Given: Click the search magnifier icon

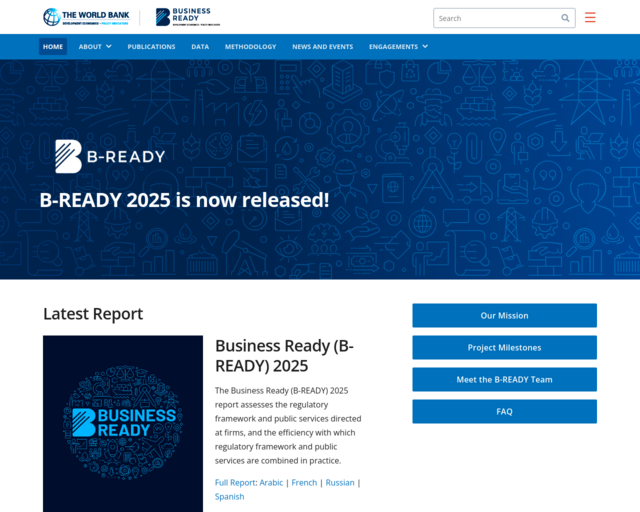Looking at the screenshot, I should 565,18.
